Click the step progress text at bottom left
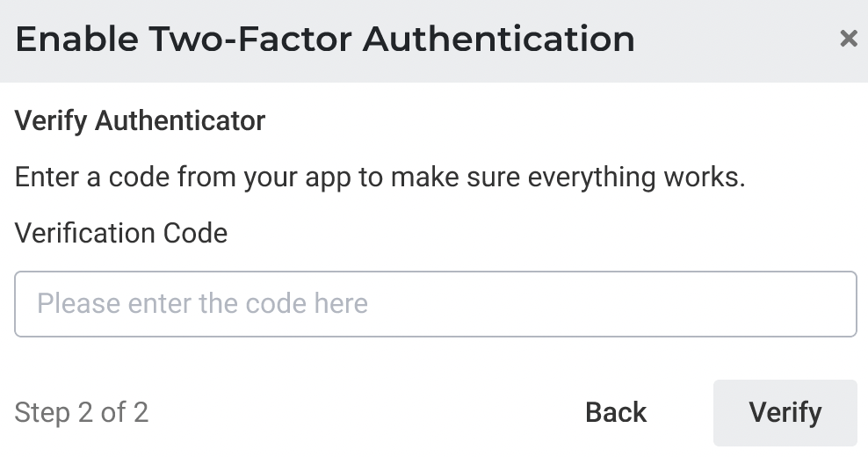The height and width of the screenshot is (457, 868). pos(82,412)
